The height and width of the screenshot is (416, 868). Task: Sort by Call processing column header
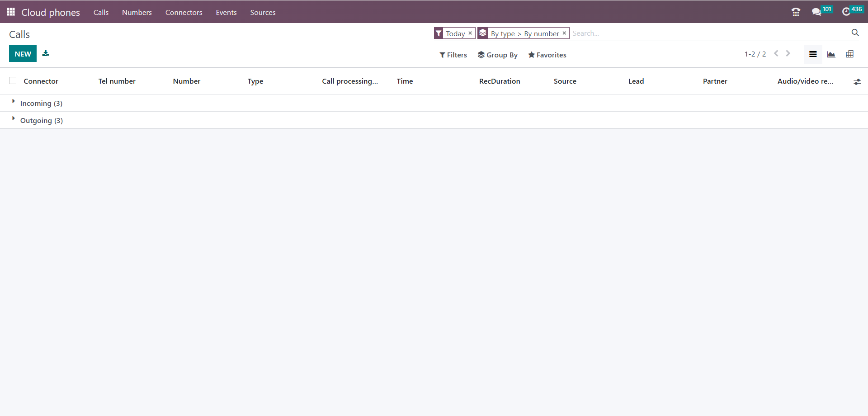[x=350, y=81]
